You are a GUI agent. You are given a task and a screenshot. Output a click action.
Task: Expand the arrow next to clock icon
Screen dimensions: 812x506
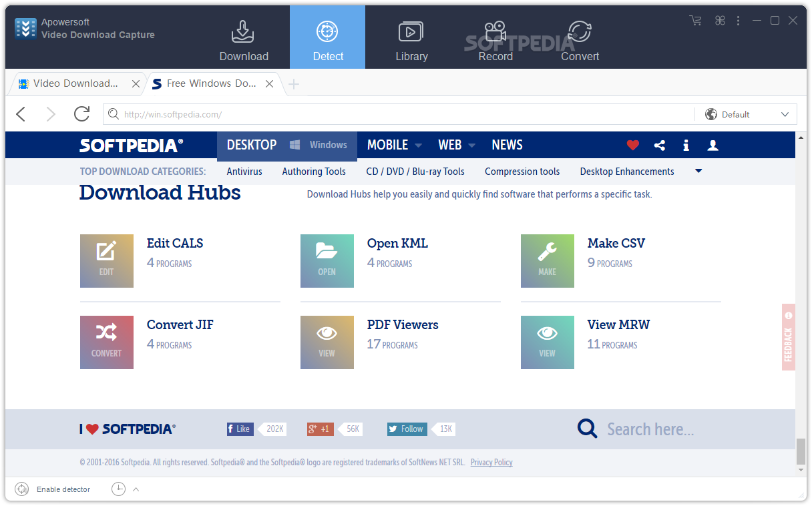[x=136, y=489]
